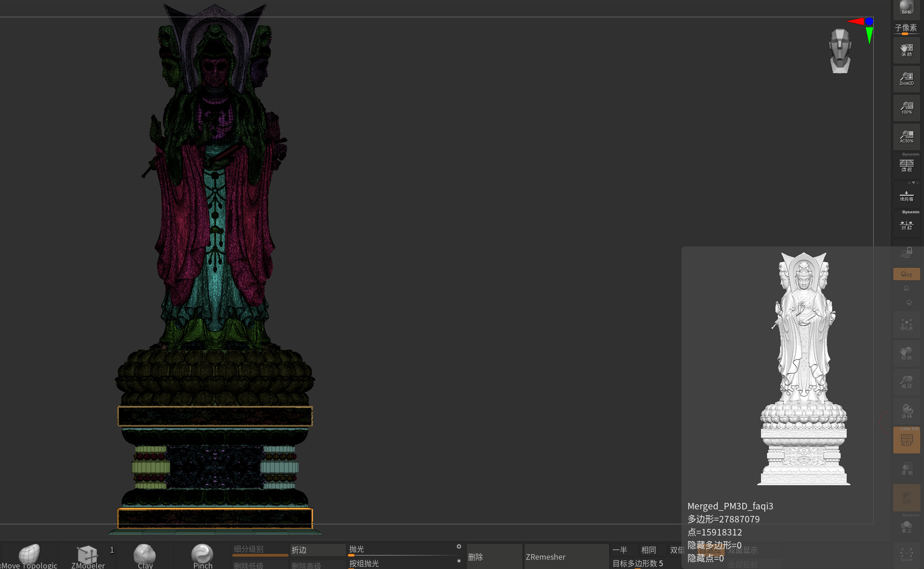Click the blue Z-axis dot
This screenshot has width=924, height=569.
pyautogui.click(x=869, y=21)
